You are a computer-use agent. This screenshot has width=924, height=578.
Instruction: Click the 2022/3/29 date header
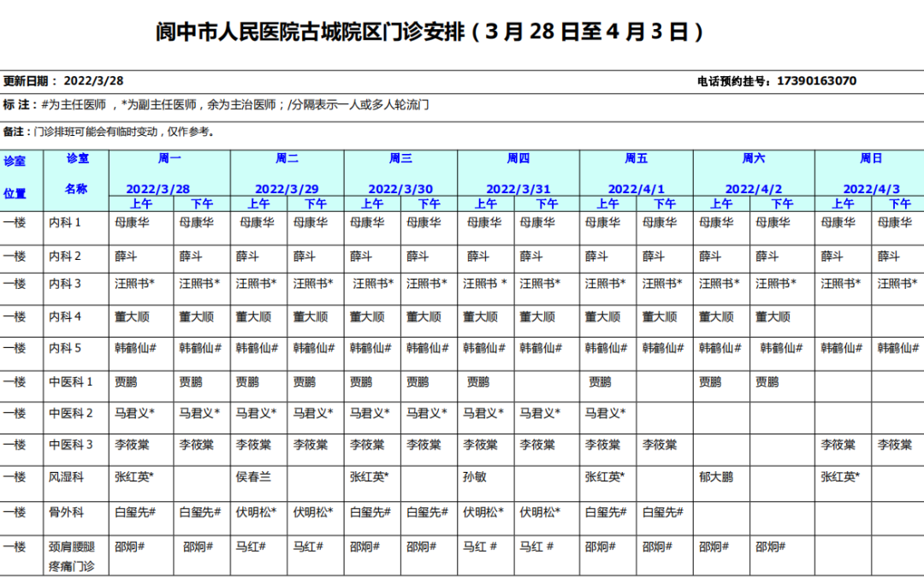point(287,189)
